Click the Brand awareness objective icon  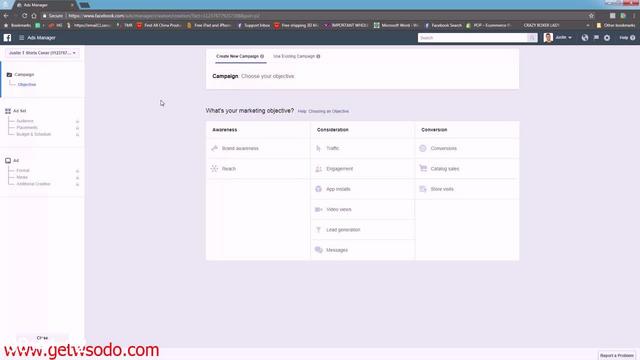pyautogui.click(x=214, y=148)
